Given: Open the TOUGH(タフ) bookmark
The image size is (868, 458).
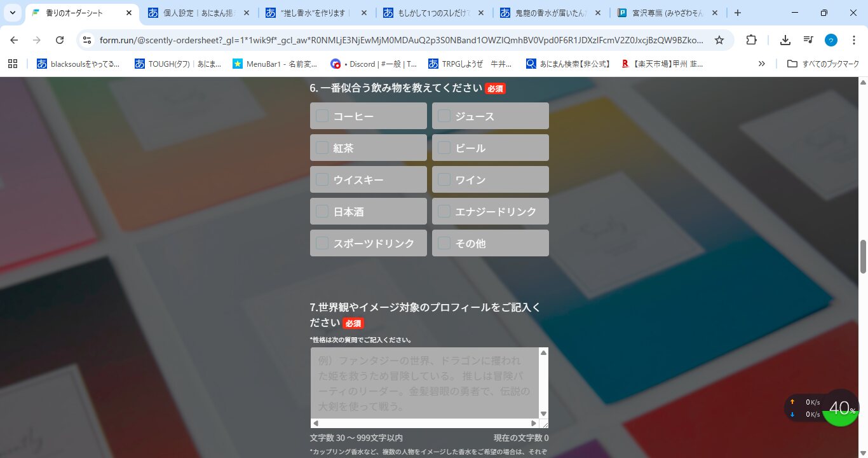Looking at the screenshot, I should point(179,64).
